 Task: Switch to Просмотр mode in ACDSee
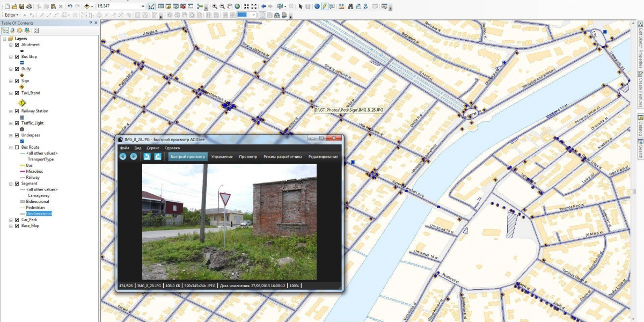[248, 157]
